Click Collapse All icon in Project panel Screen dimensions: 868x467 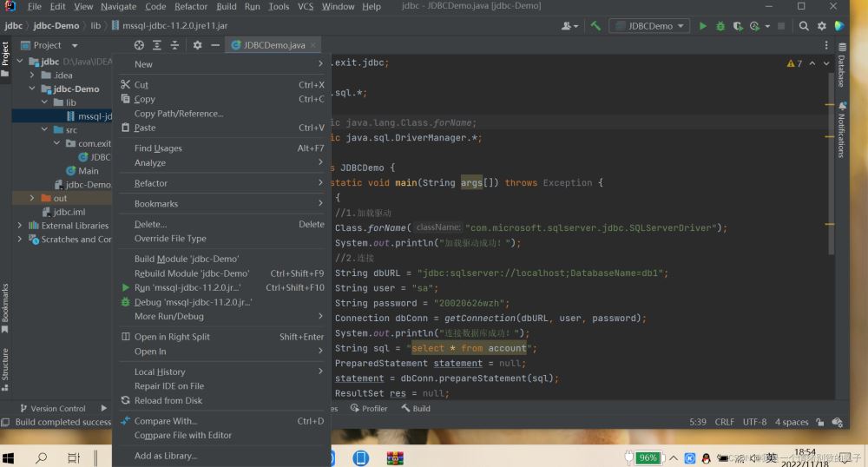point(174,45)
